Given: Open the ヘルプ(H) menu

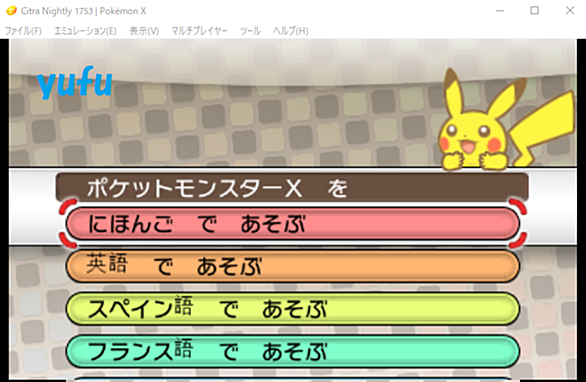Looking at the screenshot, I should coord(290,31).
